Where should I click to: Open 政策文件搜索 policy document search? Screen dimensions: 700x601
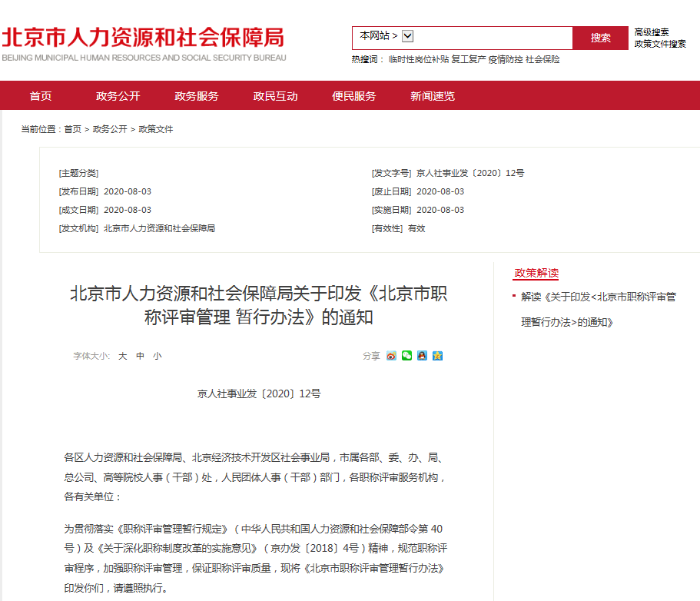click(x=660, y=43)
